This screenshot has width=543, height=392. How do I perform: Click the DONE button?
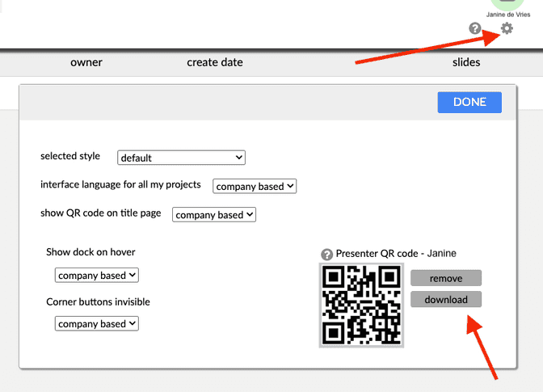469,102
